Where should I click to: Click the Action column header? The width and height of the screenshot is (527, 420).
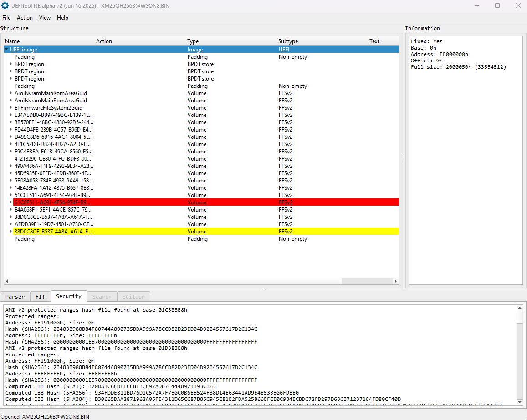point(140,41)
